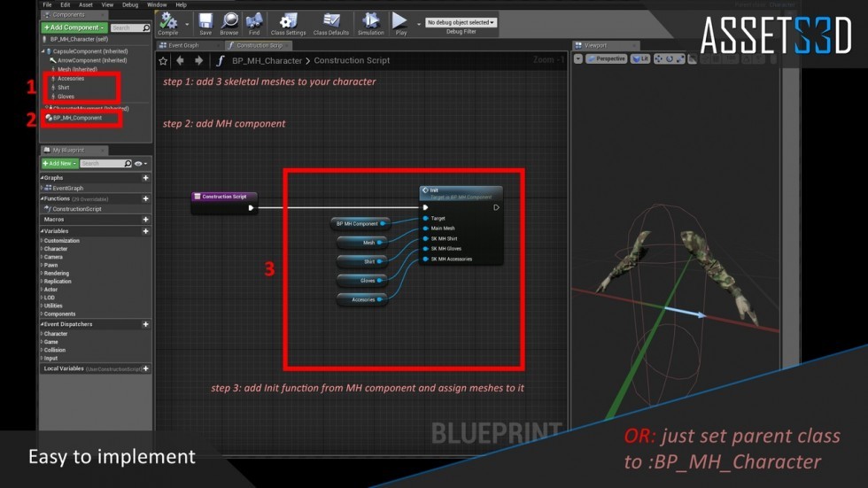Select the viewport translate mode icon

[x=659, y=59]
